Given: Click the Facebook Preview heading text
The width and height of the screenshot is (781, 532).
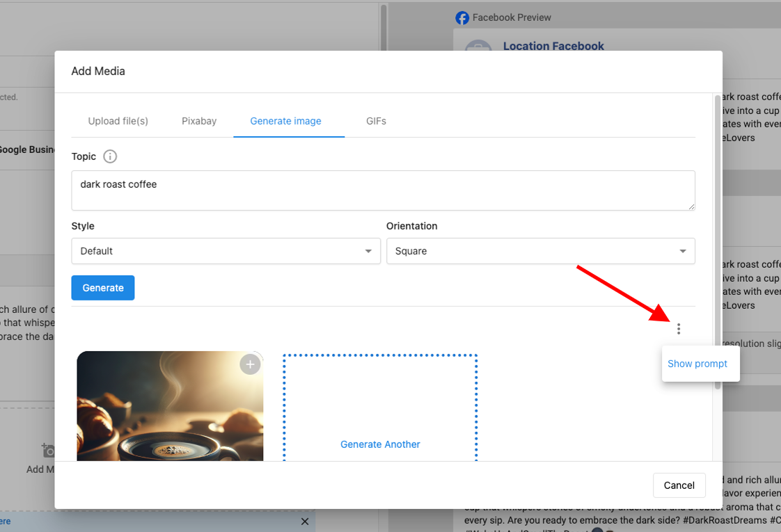Looking at the screenshot, I should tap(512, 17).
